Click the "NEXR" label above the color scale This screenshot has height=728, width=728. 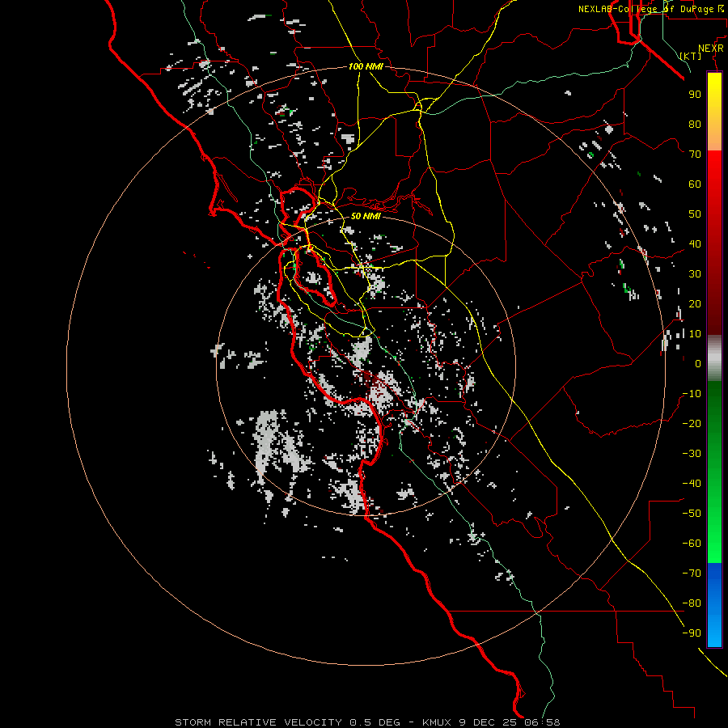[x=710, y=49]
